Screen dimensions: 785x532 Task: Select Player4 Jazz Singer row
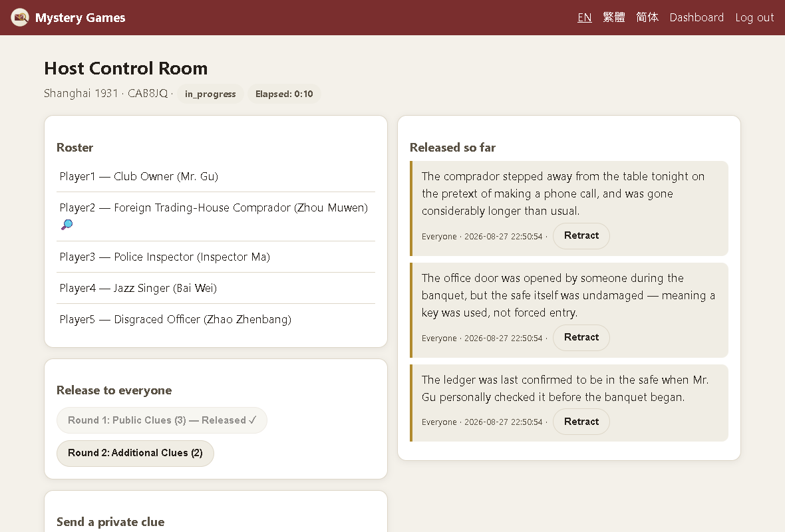point(216,288)
